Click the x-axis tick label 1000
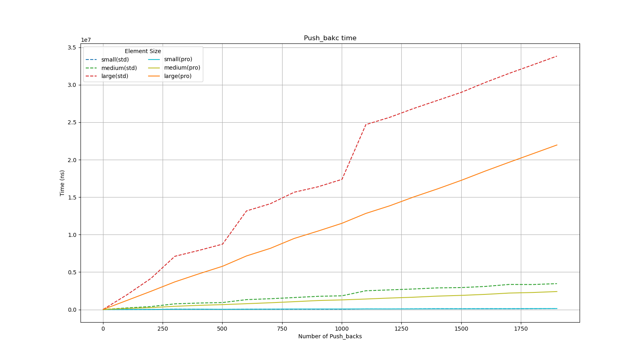Image resolution: width=644 pixels, height=362 pixels. tap(342, 329)
